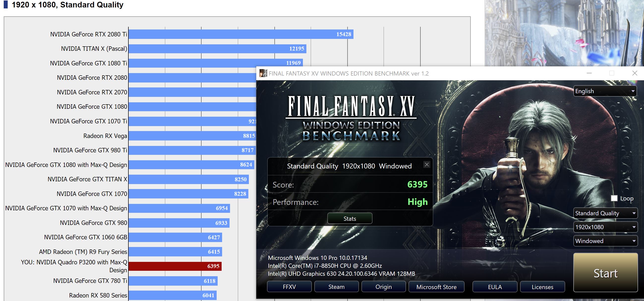Select 'Radeon RX Vega' label in chart
This screenshot has width=644, height=301.
click(x=105, y=136)
